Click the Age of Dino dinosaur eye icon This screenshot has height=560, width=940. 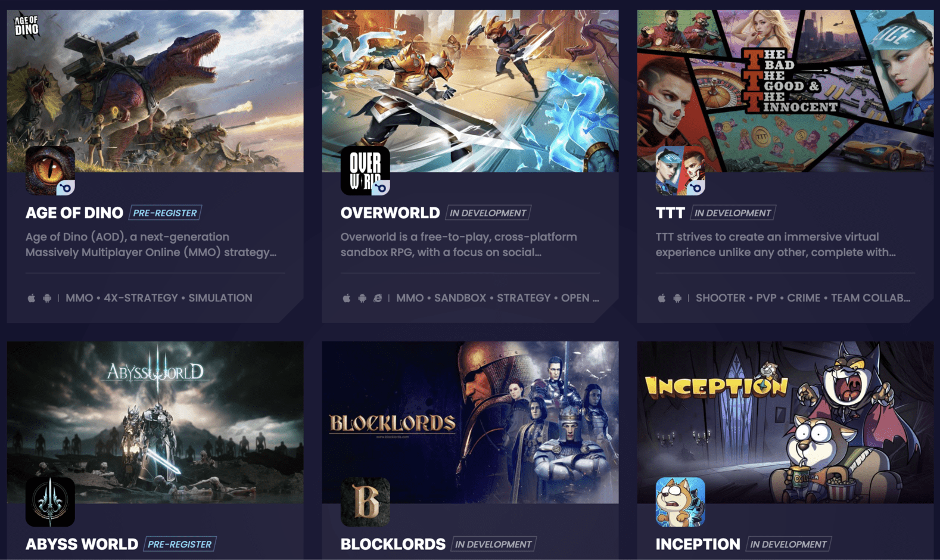50,171
